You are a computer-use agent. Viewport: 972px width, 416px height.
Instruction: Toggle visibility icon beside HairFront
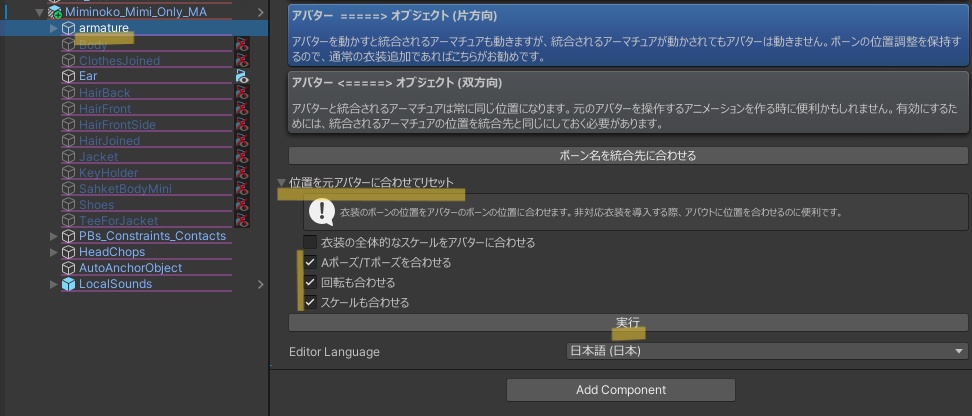(x=242, y=108)
